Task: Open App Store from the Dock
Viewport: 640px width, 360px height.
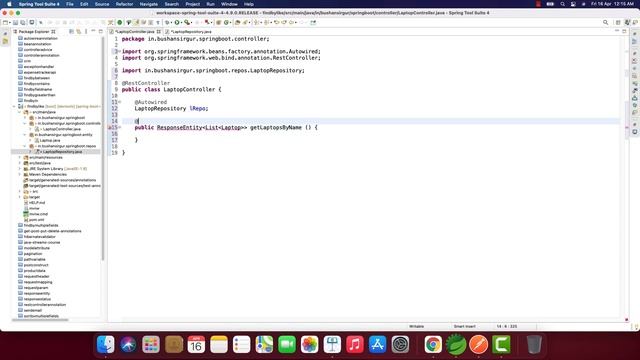Action: click(378, 344)
